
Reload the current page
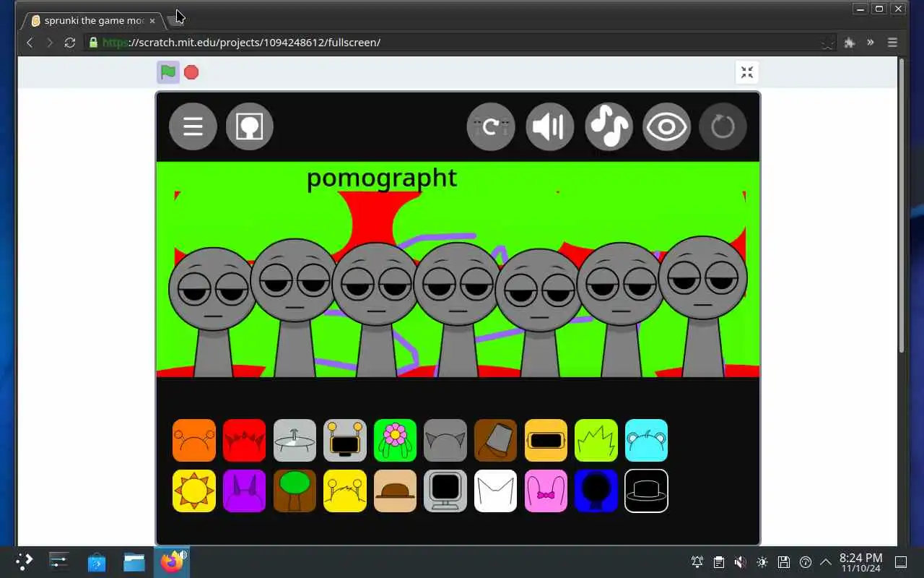click(x=70, y=43)
